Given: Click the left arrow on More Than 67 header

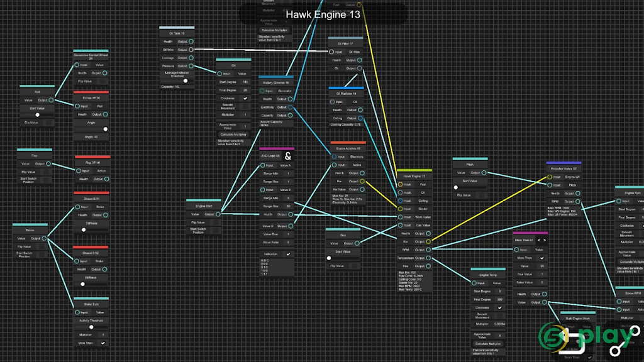Looking at the screenshot, I should coord(539,240).
